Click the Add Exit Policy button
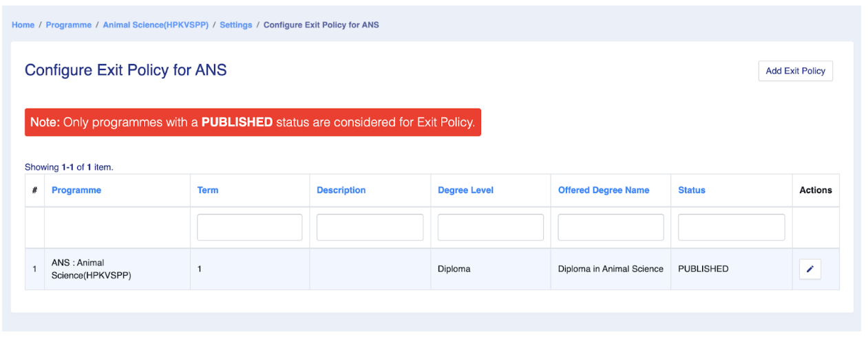868x339 pixels. [x=795, y=71]
